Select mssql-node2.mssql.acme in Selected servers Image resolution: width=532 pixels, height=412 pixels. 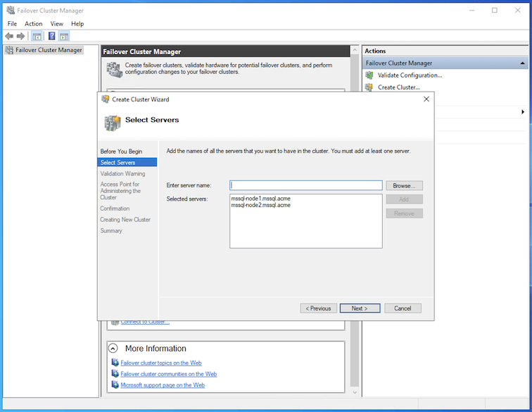(260, 205)
